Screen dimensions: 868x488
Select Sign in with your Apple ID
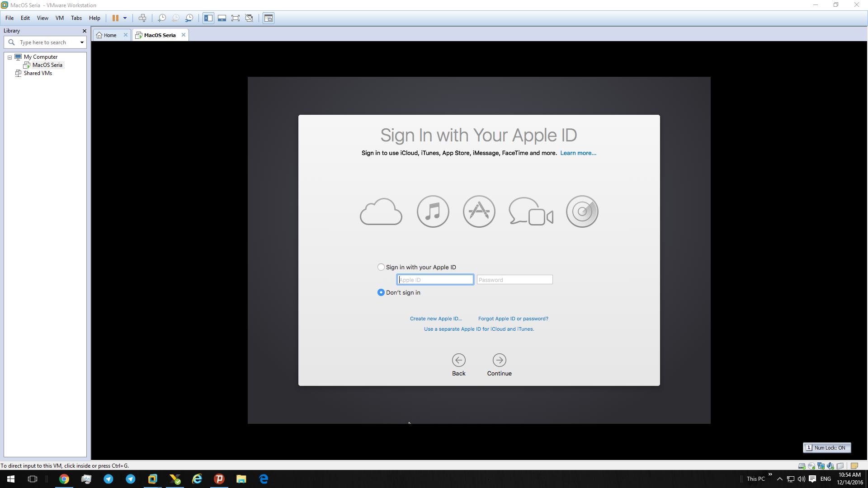coord(381,267)
